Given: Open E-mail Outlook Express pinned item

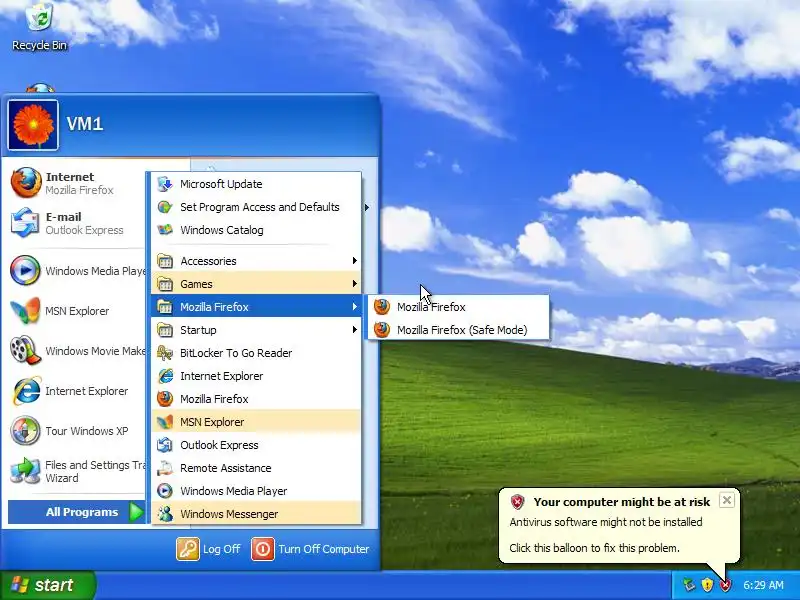Looking at the screenshot, I should coord(77,223).
